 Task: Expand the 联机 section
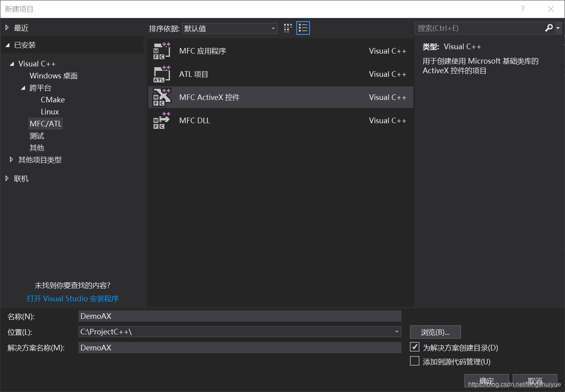(x=7, y=178)
